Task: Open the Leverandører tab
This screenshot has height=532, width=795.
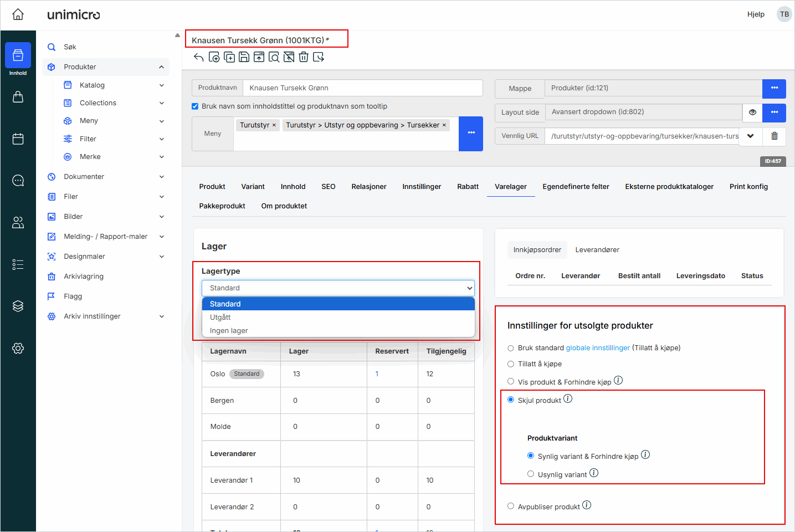Action: [x=597, y=250]
